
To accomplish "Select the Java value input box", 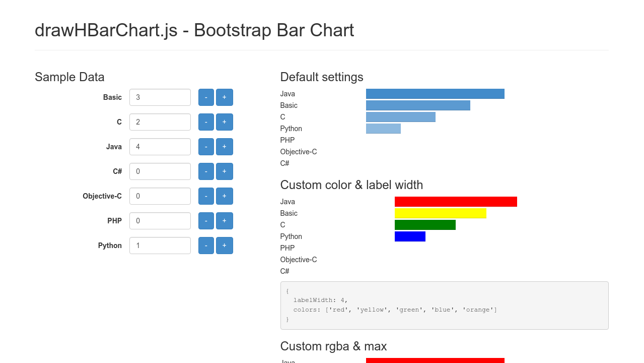I will point(160,147).
